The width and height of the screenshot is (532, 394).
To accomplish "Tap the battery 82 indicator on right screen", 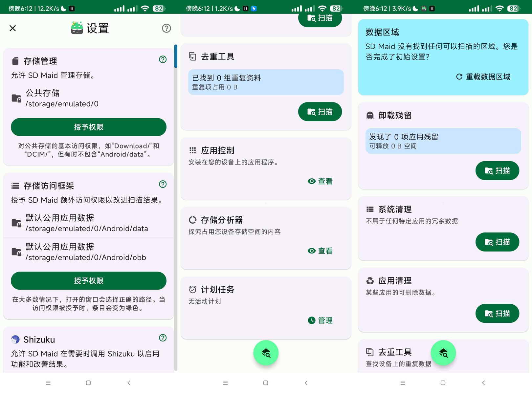I will [514, 9].
